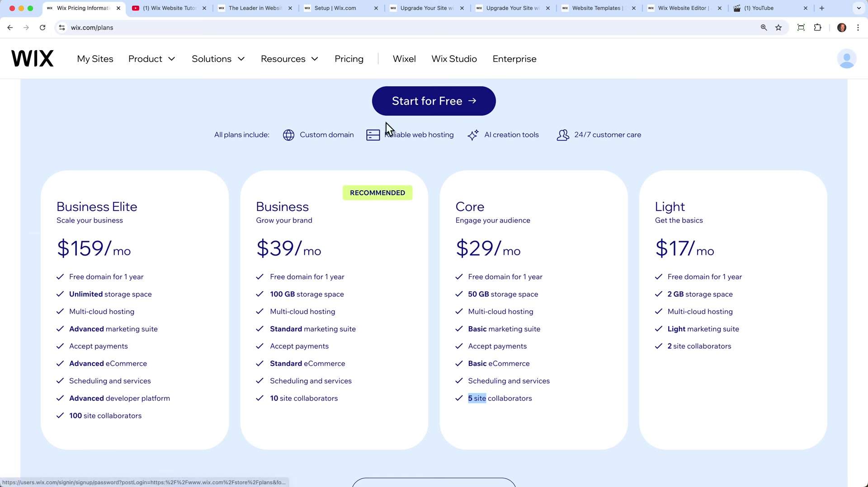Image resolution: width=868 pixels, height=487 pixels.
Task: Click the Custom domain globe icon
Action: click(x=288, y=135)
